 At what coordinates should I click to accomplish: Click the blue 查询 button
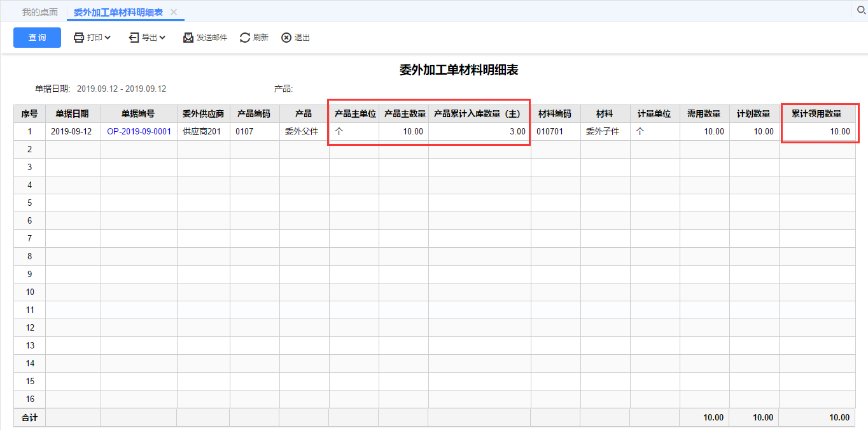(x=37, y=38)
